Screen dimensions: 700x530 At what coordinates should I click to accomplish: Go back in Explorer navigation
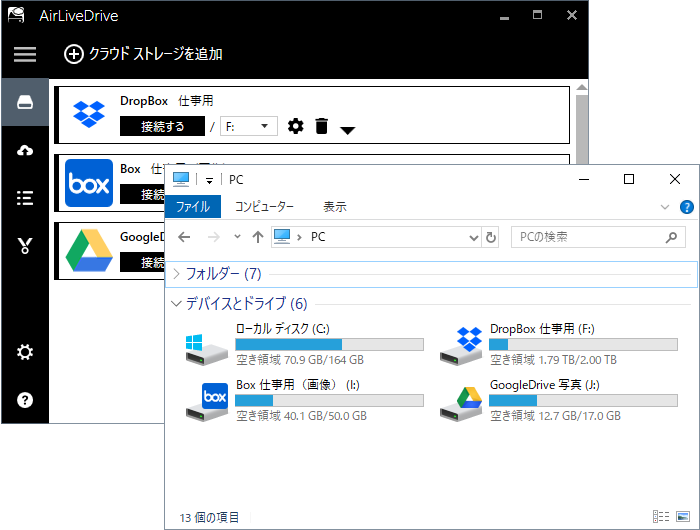pyautogui.click(x=184, y=237)
